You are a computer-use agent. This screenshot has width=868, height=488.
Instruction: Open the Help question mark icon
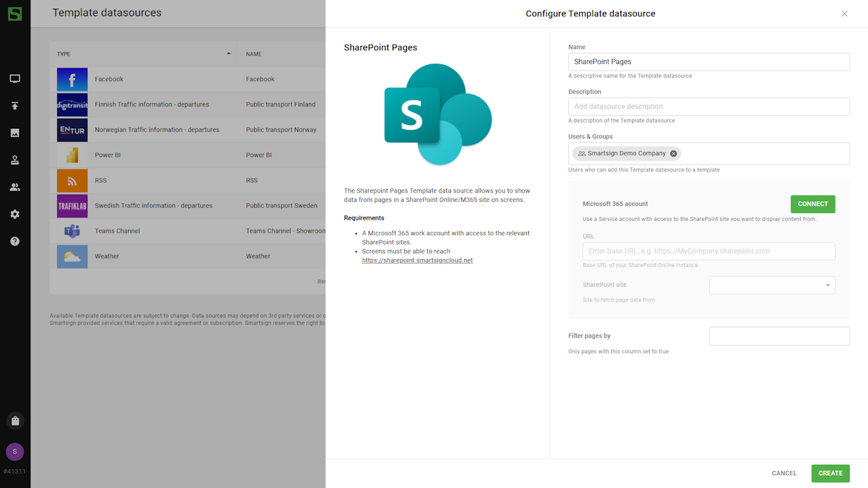click(x=15, y=241)
